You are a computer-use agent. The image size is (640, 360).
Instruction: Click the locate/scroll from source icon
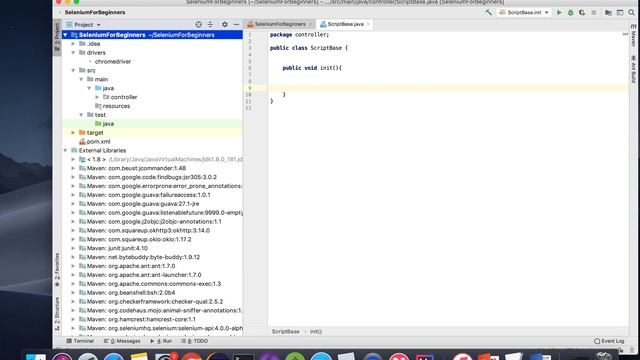click(x=198, y=24)
